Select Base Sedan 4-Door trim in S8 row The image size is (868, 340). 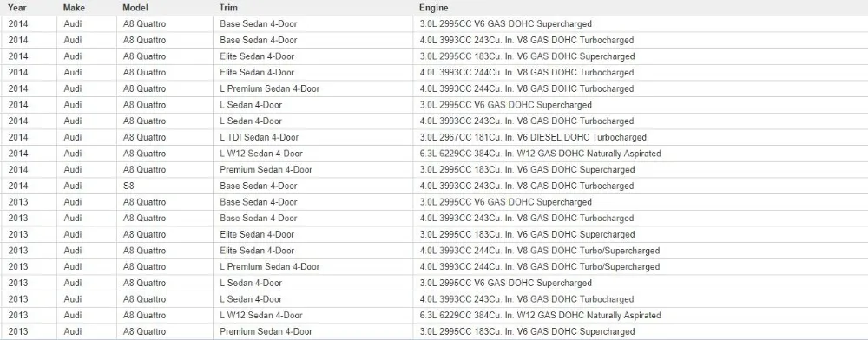[259, 186]
